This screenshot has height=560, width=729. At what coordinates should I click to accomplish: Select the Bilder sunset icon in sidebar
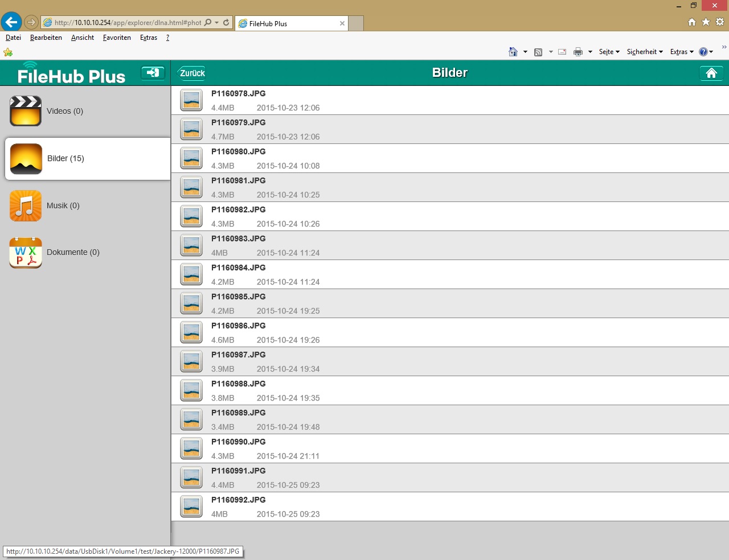(26, 158)
